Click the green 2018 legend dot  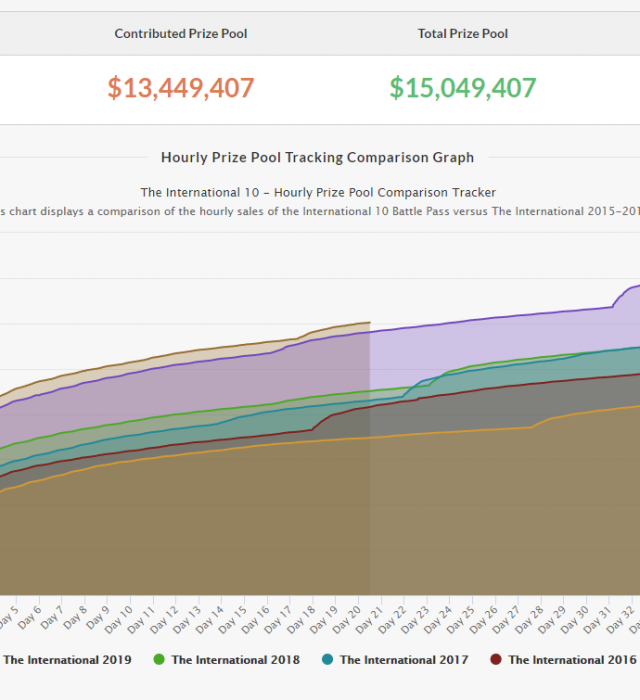(159, 660)
